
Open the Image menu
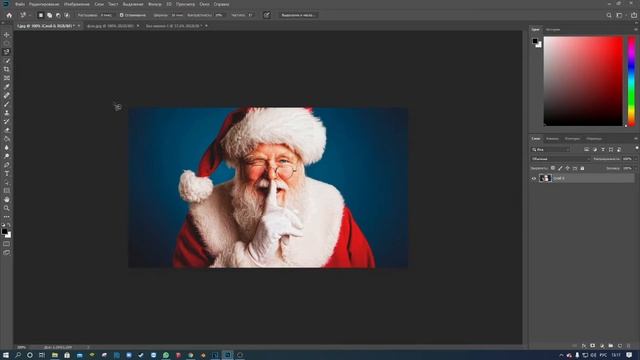pos(77,4)
